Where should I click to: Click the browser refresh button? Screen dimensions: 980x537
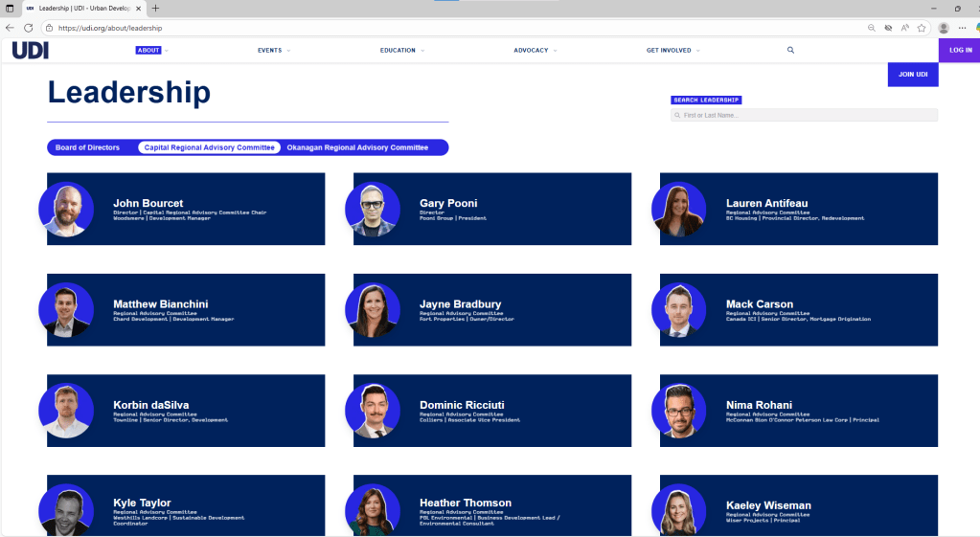28,28
